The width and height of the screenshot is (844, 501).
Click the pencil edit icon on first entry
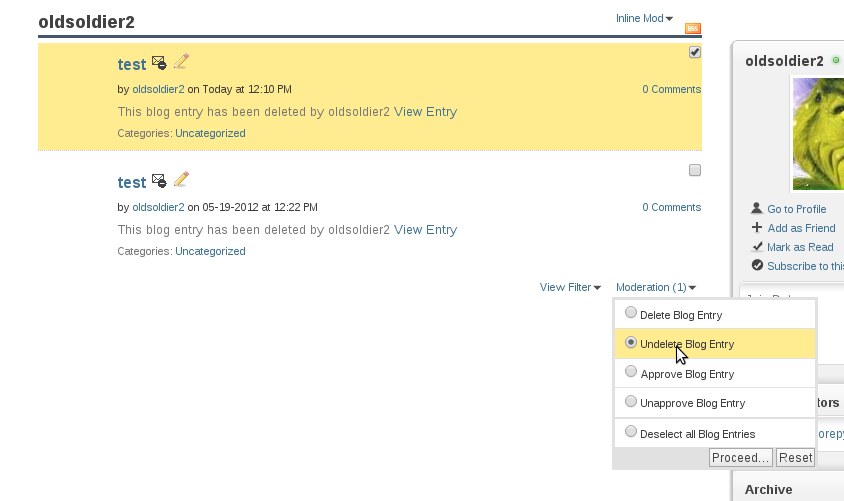tap(181, 62)
